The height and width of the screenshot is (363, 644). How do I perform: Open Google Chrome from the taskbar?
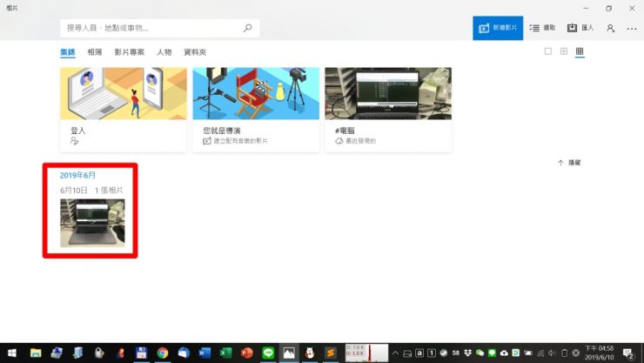pos(162,353)
